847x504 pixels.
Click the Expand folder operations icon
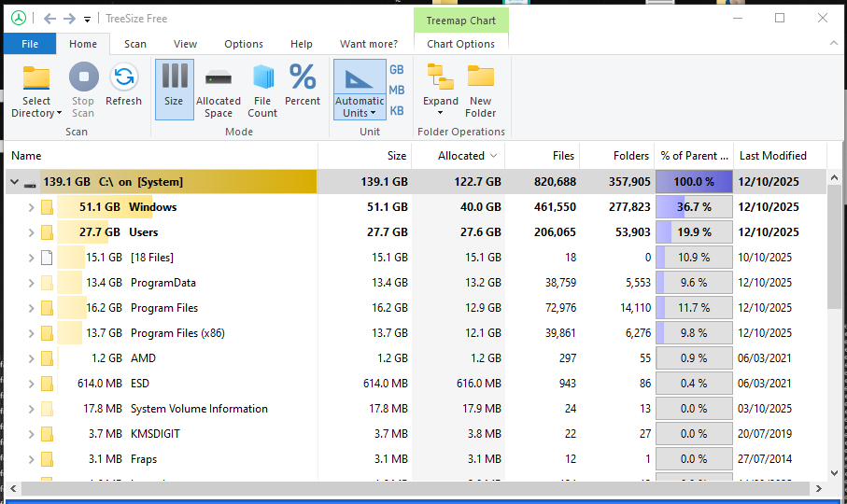coord(440,77)
